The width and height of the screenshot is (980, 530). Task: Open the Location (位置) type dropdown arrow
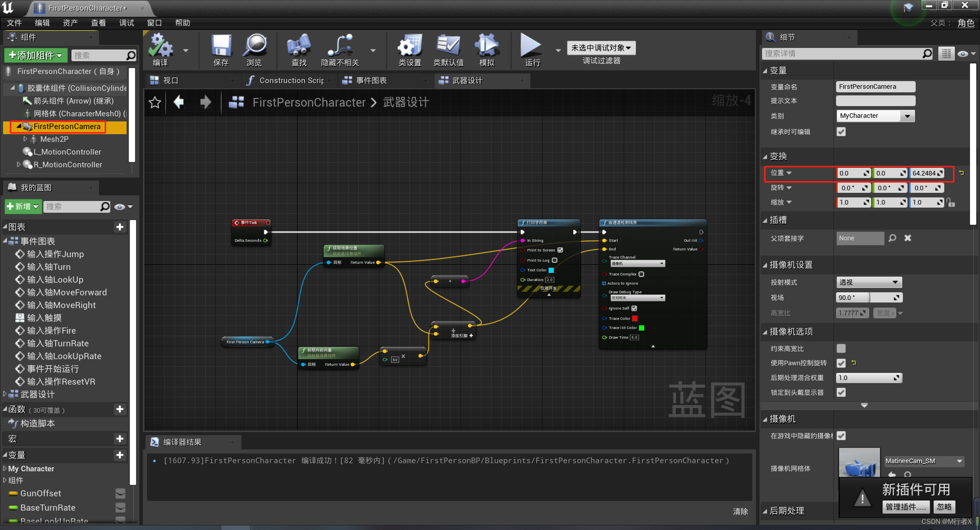coord(789,173)
